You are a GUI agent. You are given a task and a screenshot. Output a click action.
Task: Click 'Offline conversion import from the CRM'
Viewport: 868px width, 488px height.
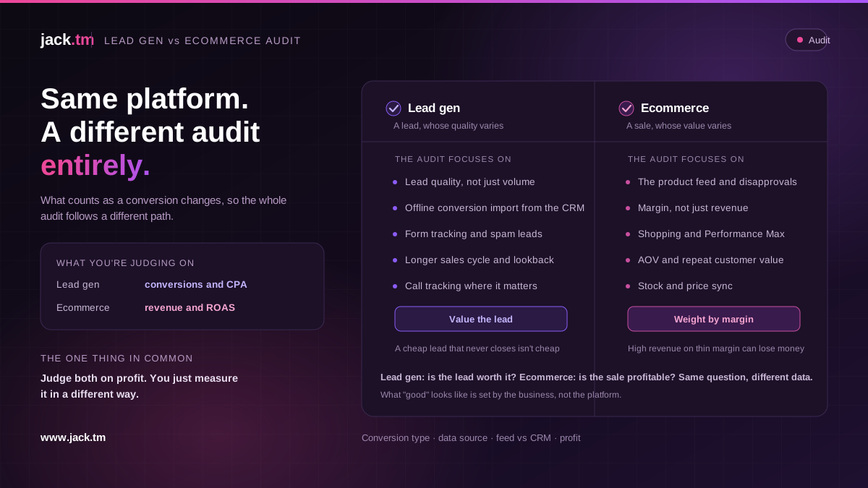pyautogui.click(x=495, y=208)
